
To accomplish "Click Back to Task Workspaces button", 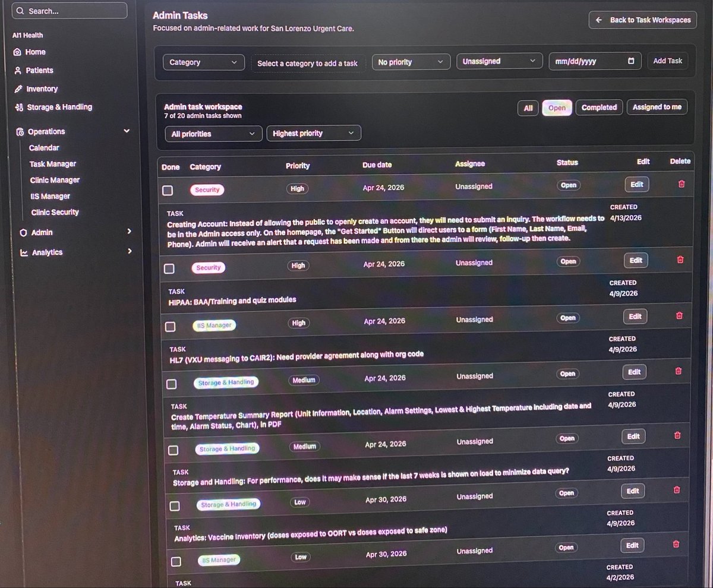I will 643,20.
